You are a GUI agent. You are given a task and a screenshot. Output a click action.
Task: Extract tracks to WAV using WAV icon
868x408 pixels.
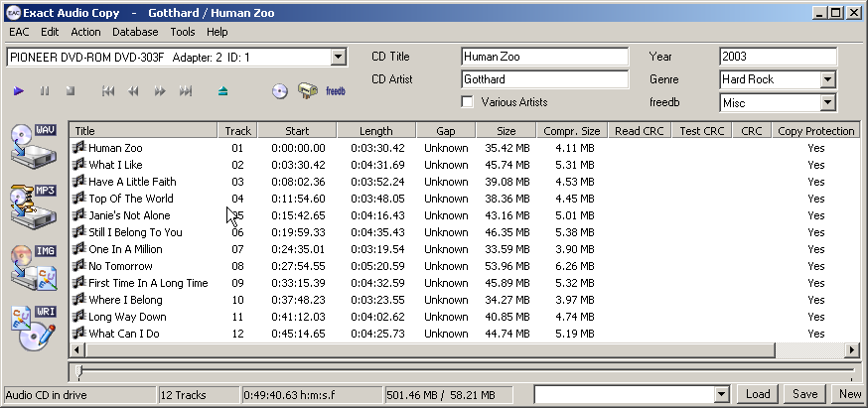point(34,146)
